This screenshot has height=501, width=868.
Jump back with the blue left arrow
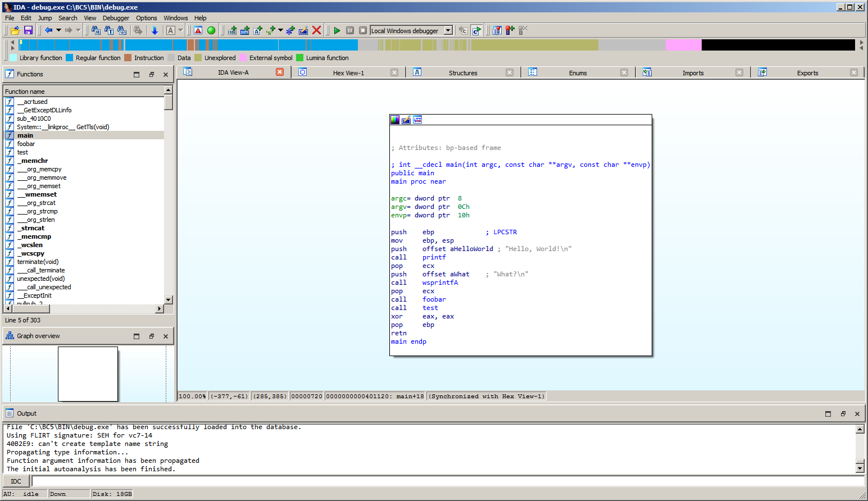pyautogui.click(x=49, y=30)
